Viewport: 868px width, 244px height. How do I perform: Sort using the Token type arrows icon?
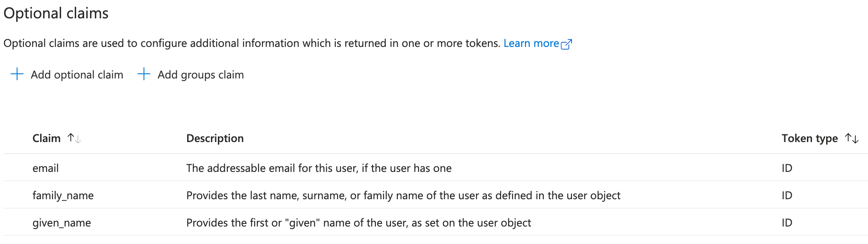852,138
